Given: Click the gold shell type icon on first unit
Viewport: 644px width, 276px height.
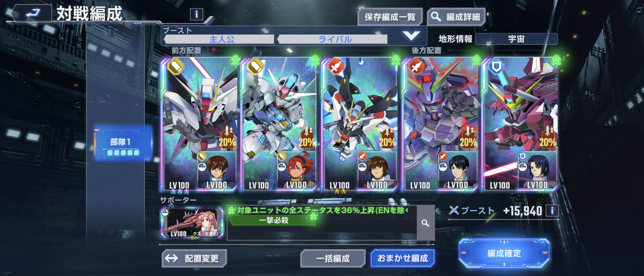Looking at the screenshot, I should tap(176, 66).
